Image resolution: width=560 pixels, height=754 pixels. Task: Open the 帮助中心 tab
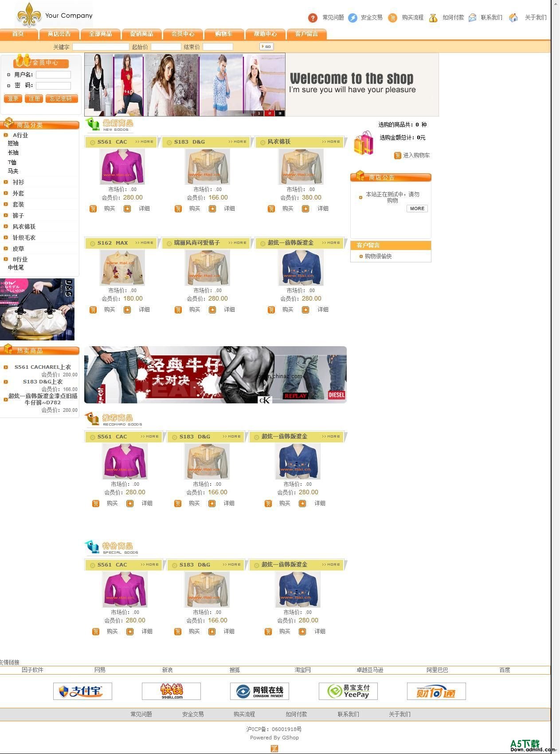(265, 34)
